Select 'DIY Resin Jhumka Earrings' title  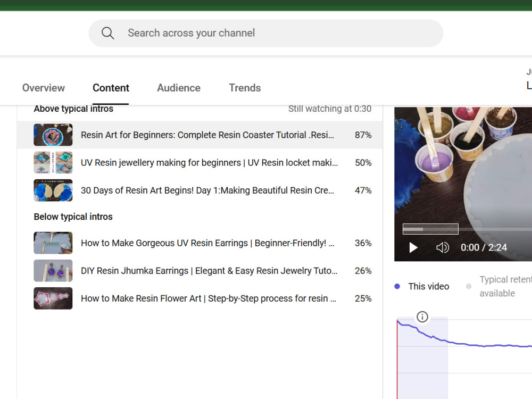point(209,271)
